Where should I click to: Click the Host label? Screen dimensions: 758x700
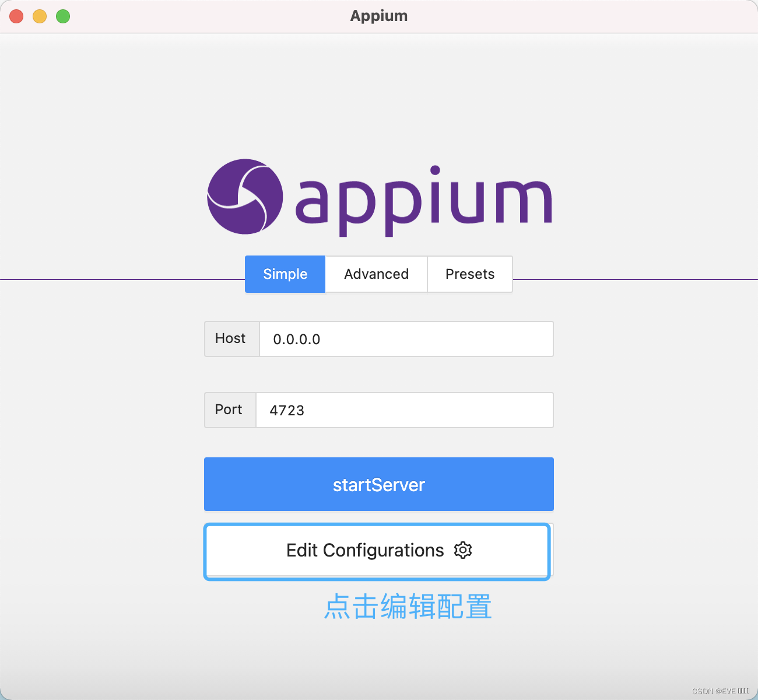coord(230,339)
